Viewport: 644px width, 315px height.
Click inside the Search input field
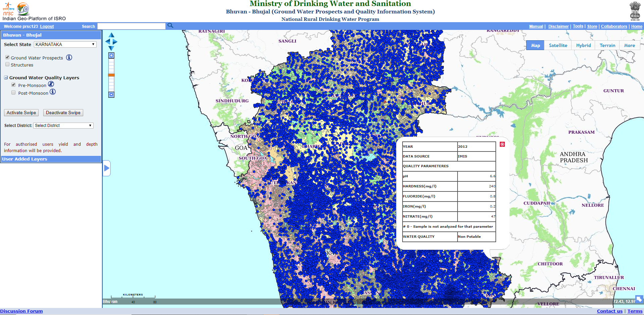[x=131, y=26]
